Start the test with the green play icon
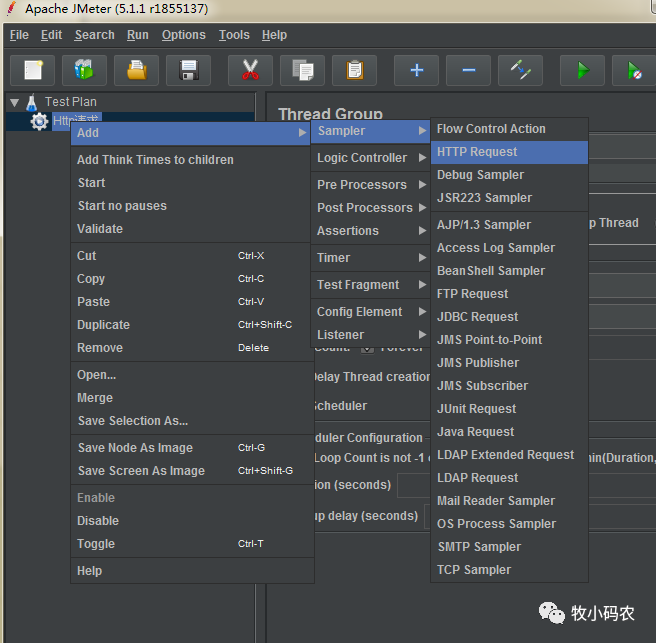Screen dimensions: 656x643 point(582,70)
